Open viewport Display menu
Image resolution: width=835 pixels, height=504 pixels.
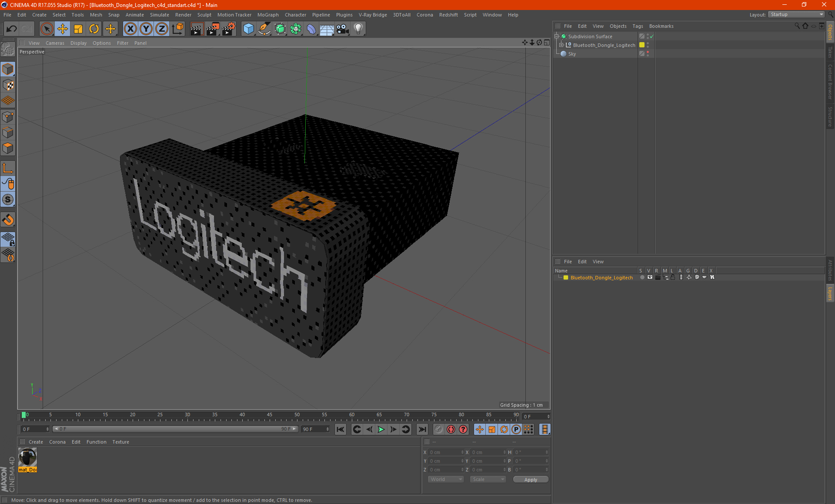(78, 43)
